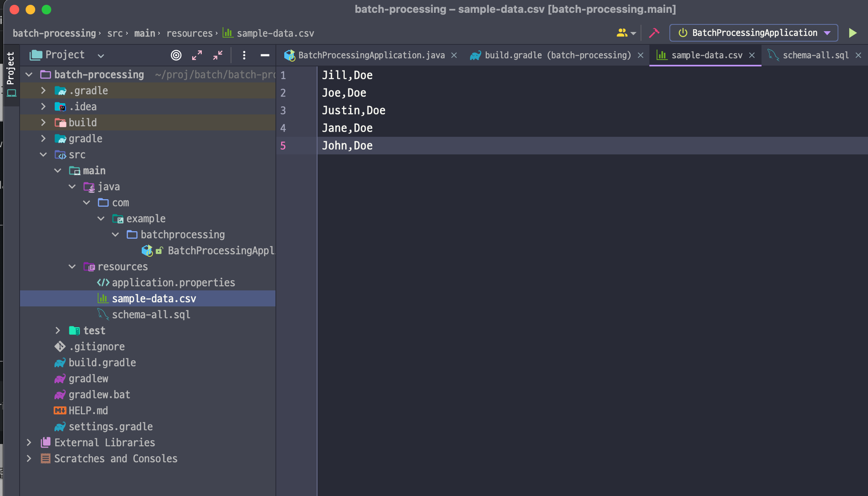Image resolution: width=868 pixels, height=496 pixels.
Task: Expand External Libraries node
Action: (29, 442)
